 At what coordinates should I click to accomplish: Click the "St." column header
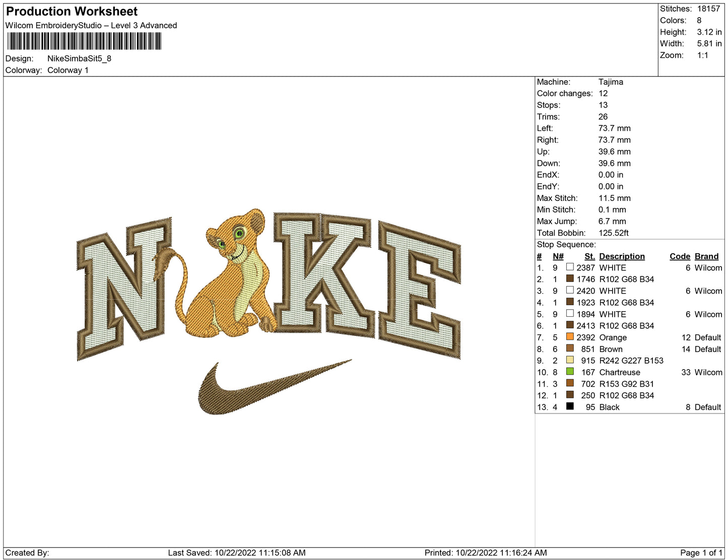click(x=589, y=256)
